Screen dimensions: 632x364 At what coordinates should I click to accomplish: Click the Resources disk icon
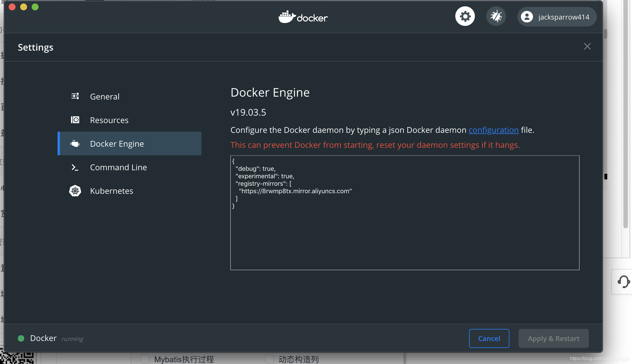tap(75, 120)
